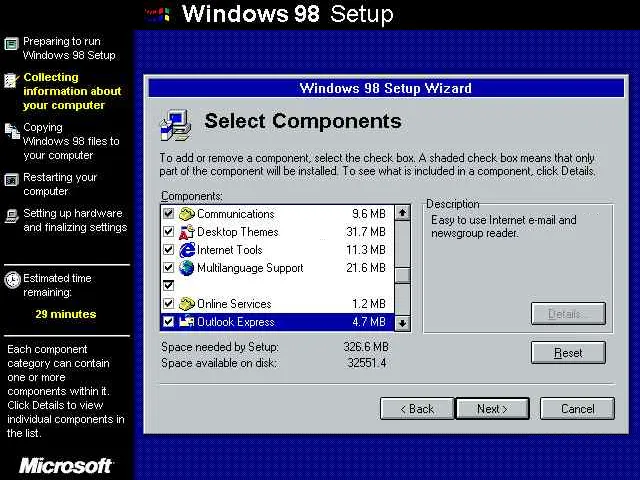Click the 4.7 MB size value

tap(369, 322)
